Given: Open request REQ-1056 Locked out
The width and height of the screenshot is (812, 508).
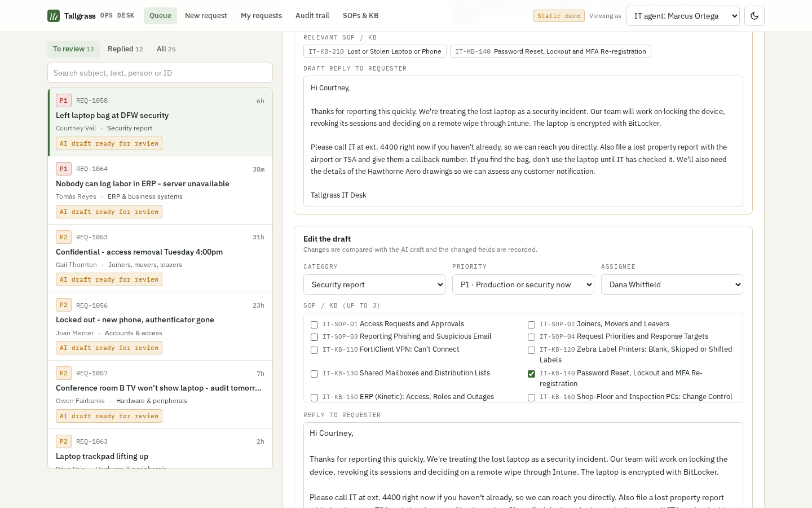Looking at the screenshot, I should pos(160,326).
